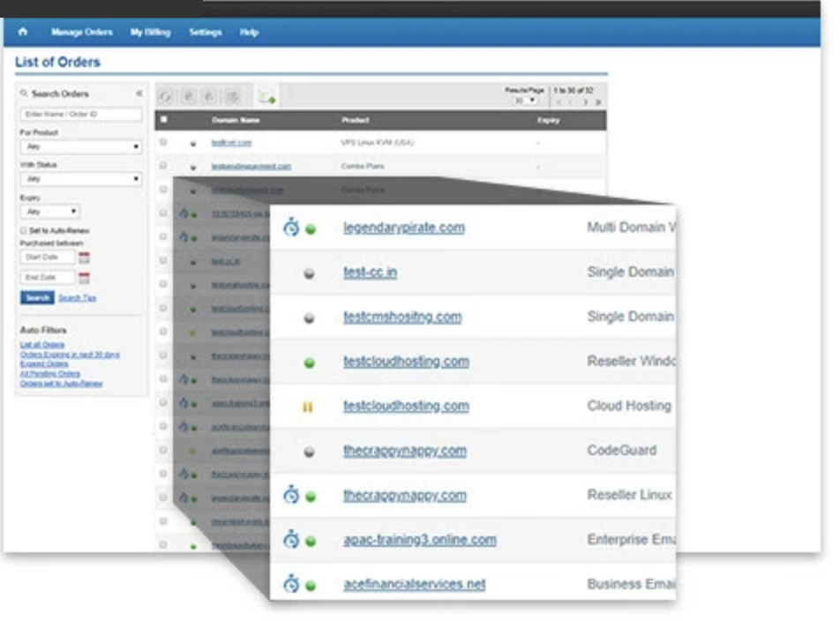Open the Start Date calendar picker
840x621 pixels.
coord(84,258)
